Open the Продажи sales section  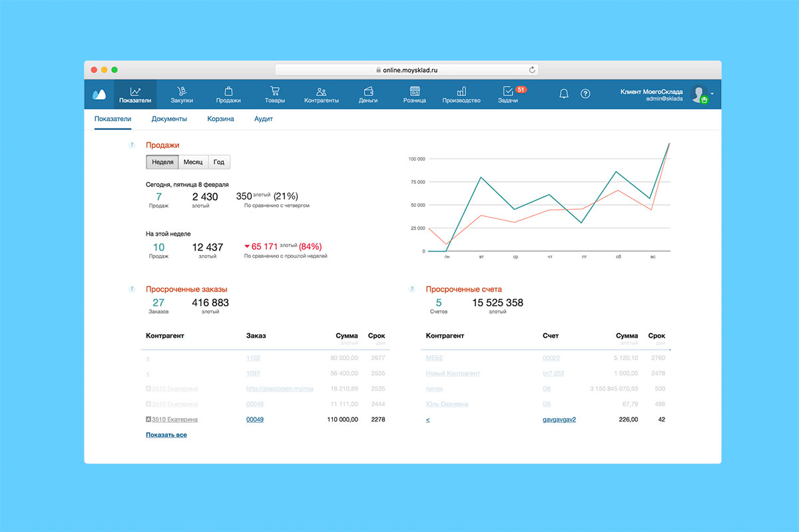(228, 95)
